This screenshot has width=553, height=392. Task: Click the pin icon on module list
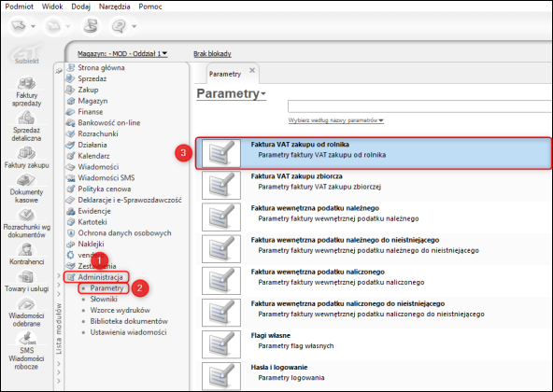(59, 71)
